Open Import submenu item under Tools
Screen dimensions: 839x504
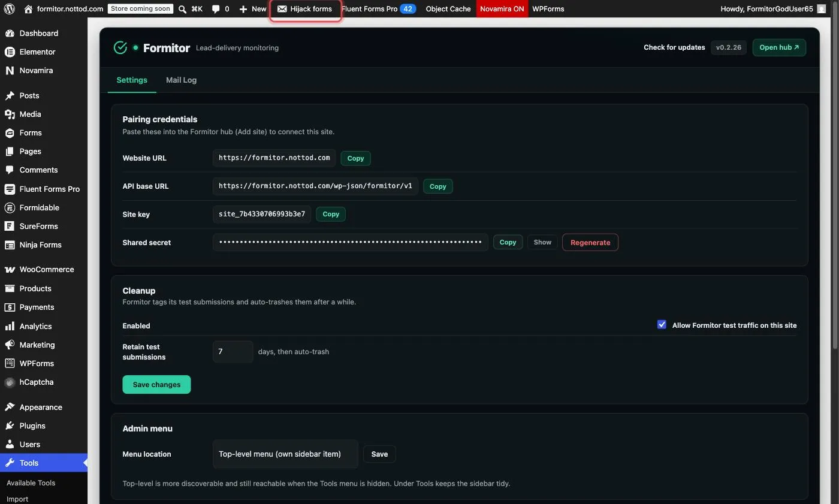point(17,499)
